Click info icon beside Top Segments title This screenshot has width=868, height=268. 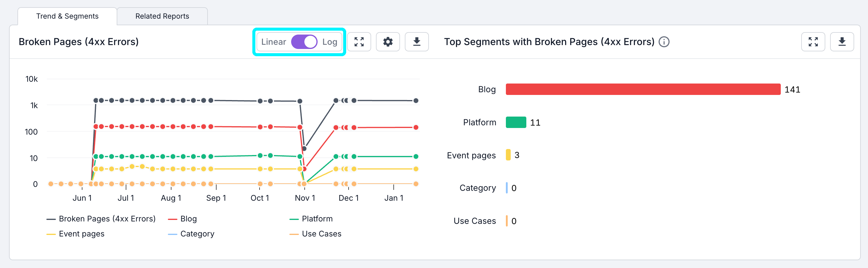[664, 42]
